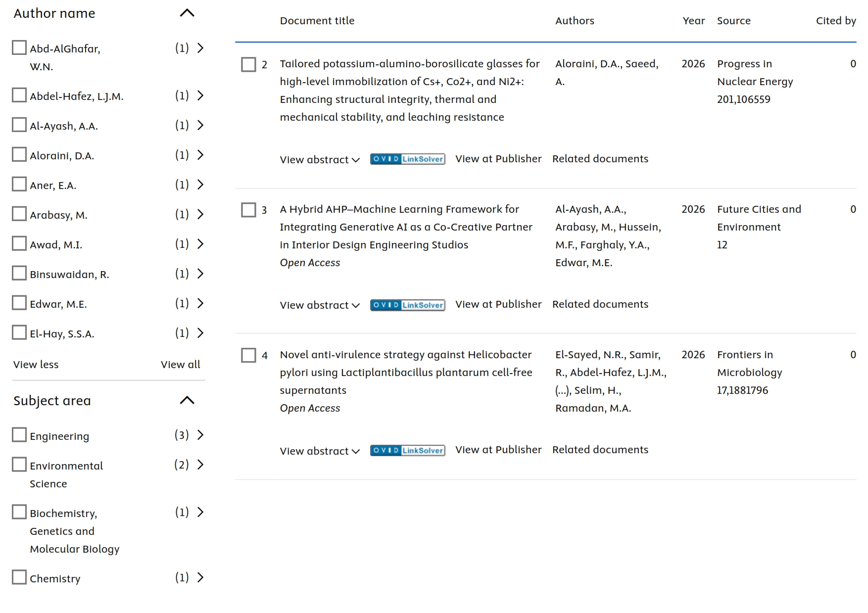Viewport: 868px width, 613px height.
Task: Open Related documents for document 3
Action: pos(600,304)
